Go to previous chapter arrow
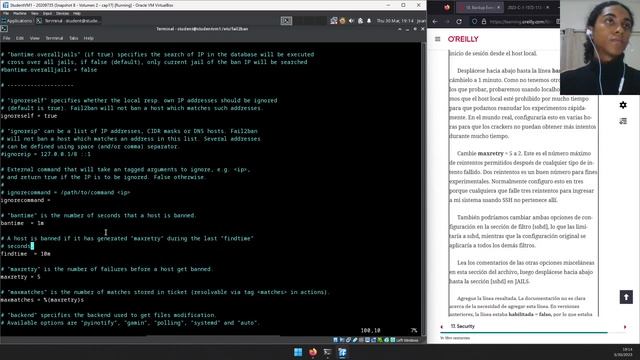The image size is (640, 360). point(441,327)
